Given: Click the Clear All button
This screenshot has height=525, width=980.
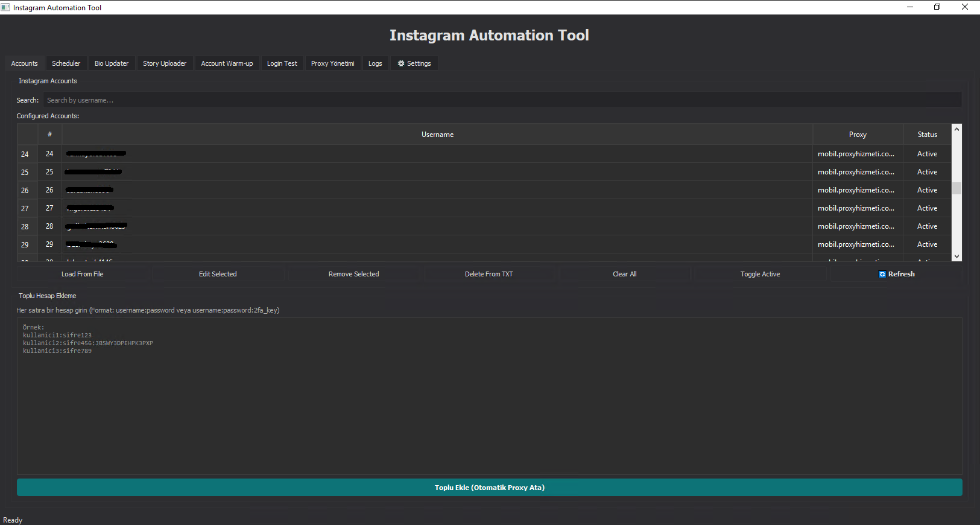Looking at the screenshot, I should 625,274.
